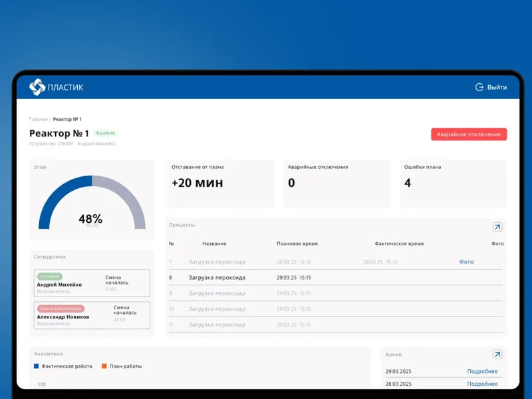This screenshot has width=532, height=399.
Task: Expand the Процессы panel arrow icon
Action: [497, 227]
